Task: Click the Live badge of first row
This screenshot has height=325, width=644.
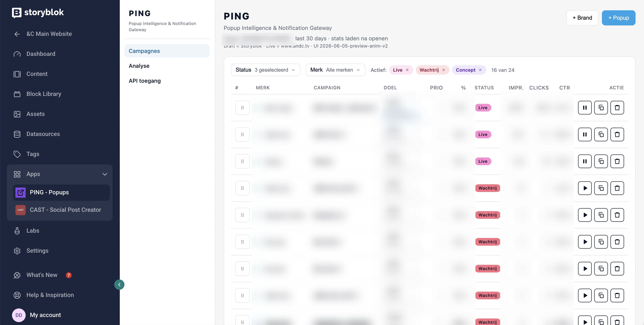Action: [483, 108]
